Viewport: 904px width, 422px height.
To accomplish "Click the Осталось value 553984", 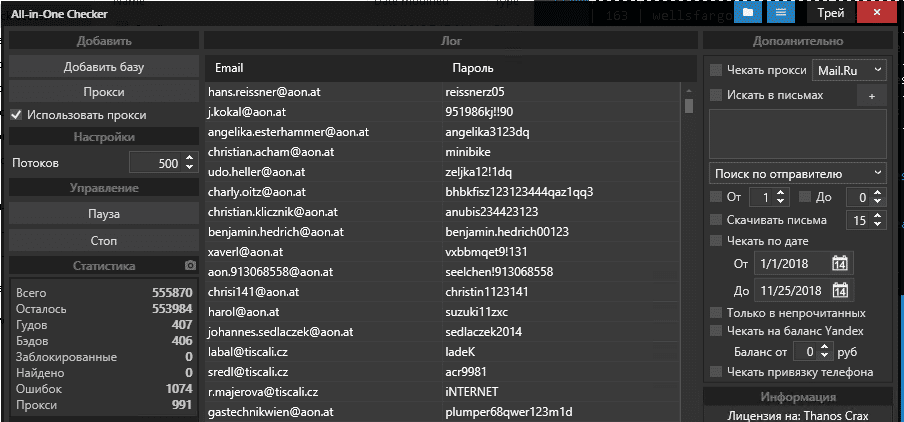I will 172,309.
